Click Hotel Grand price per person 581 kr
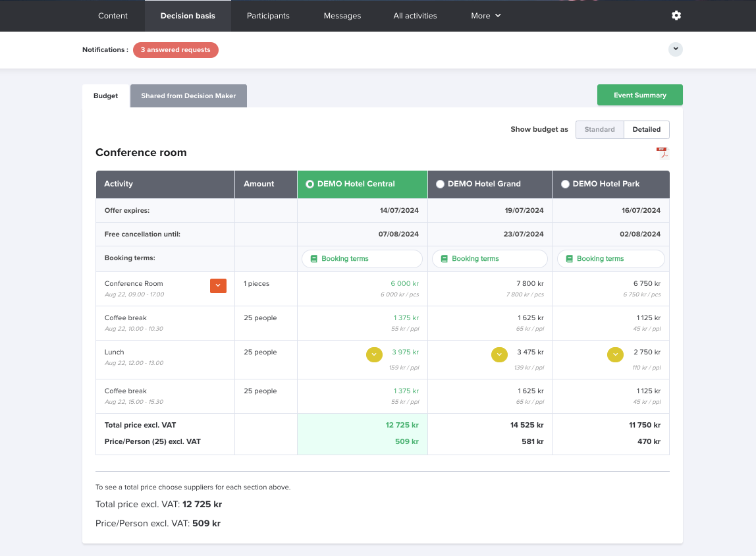 [532, 442]
